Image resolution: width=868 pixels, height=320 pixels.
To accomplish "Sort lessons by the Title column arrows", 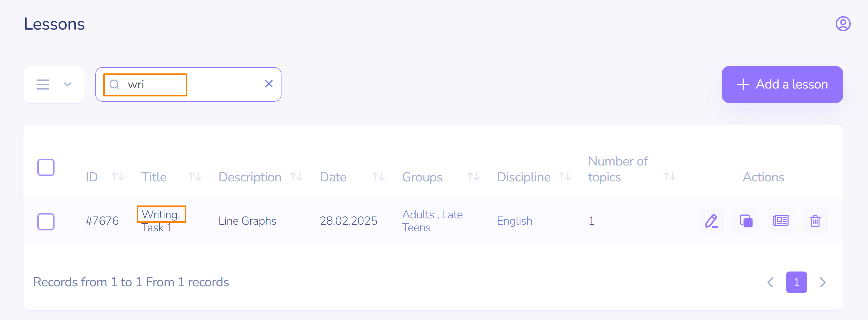I will coord(195,176).
